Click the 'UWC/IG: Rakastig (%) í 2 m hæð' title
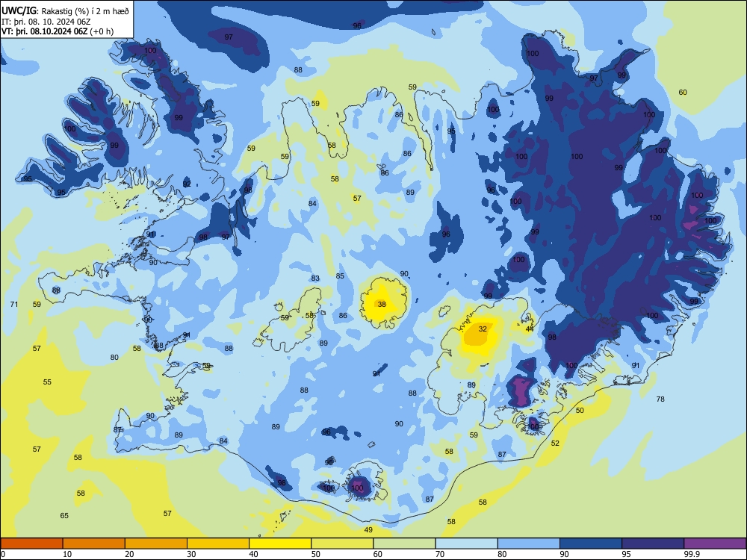 (65, 11)
